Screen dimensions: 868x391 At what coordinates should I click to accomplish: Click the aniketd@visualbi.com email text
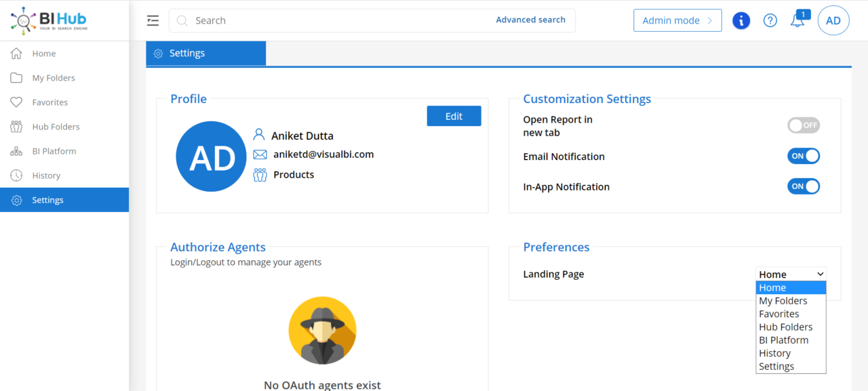pyautogui.click(x=323, y=155)
